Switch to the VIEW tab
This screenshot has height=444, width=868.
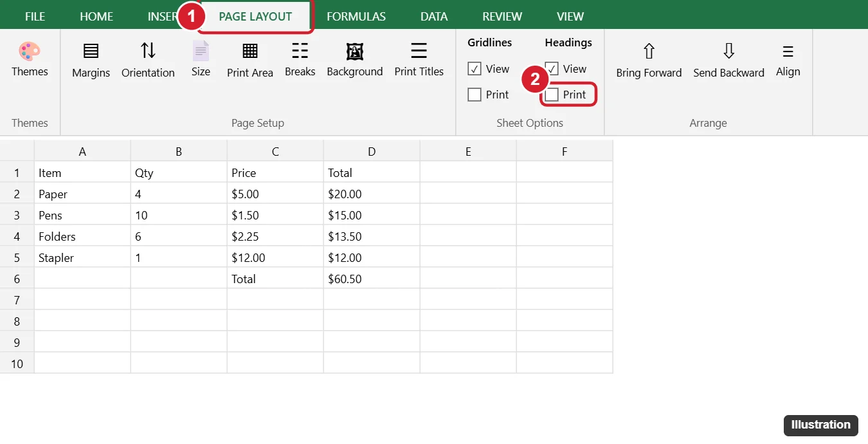pos(570,17)
